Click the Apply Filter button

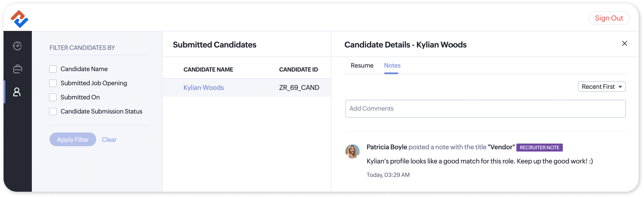click(73, 140)
